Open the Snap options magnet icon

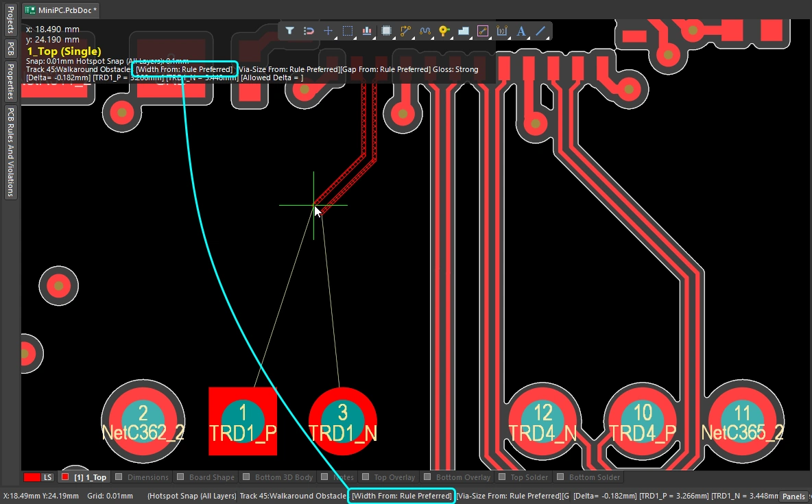[x=309, y=31]
